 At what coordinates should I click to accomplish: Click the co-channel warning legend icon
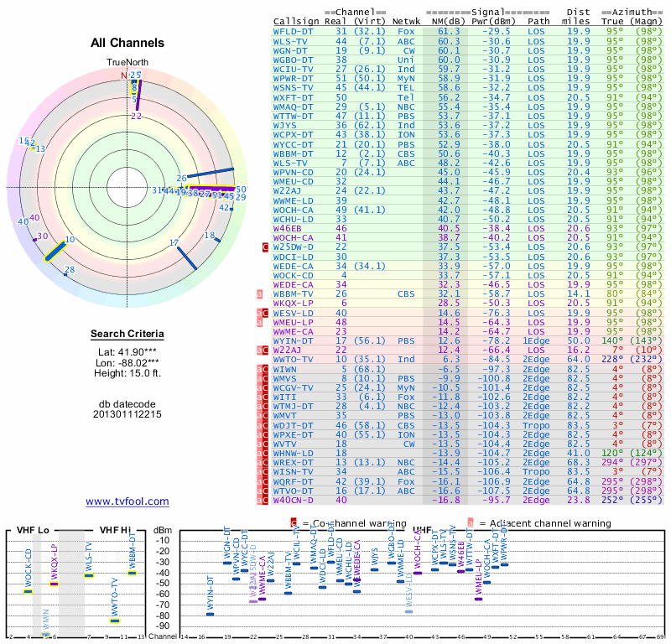294,523
